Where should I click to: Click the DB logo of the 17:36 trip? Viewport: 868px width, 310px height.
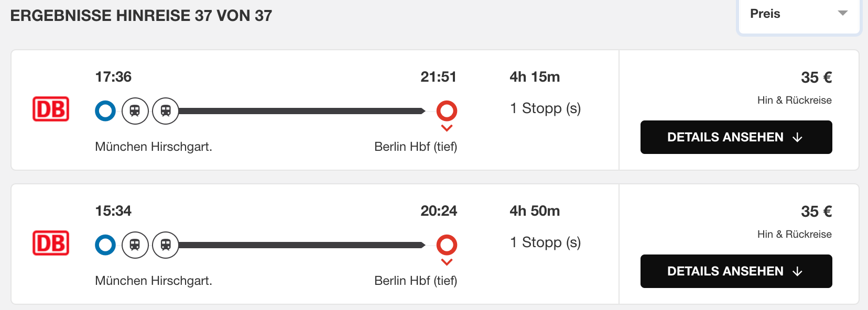click(x=51, y=109)
